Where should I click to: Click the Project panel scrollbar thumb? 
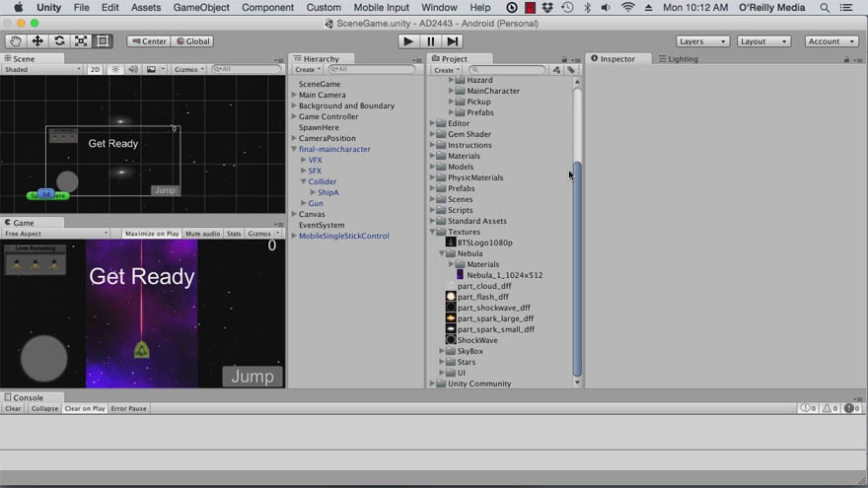577,268
